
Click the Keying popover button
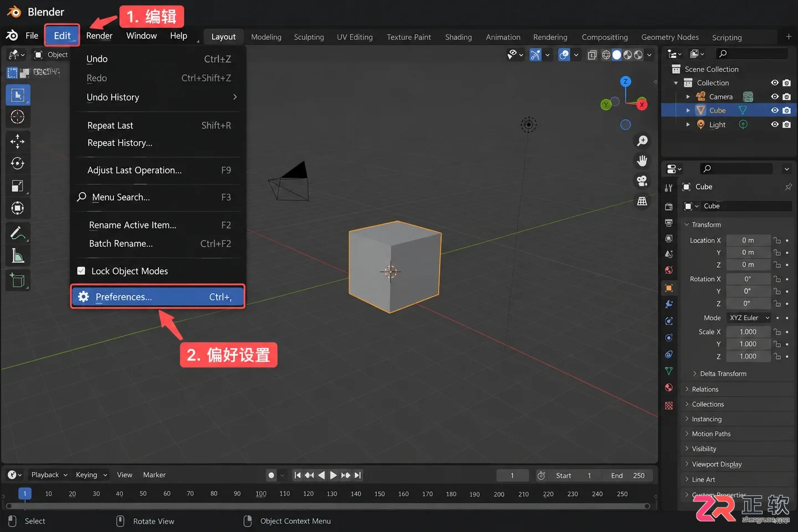coord(91,475)
